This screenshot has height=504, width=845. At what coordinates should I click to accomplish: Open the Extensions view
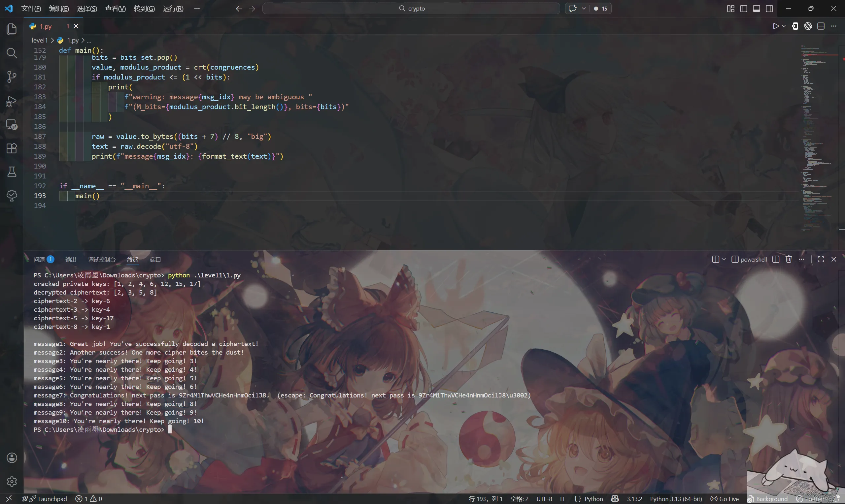pyautogui.click(x=12, y=148)
